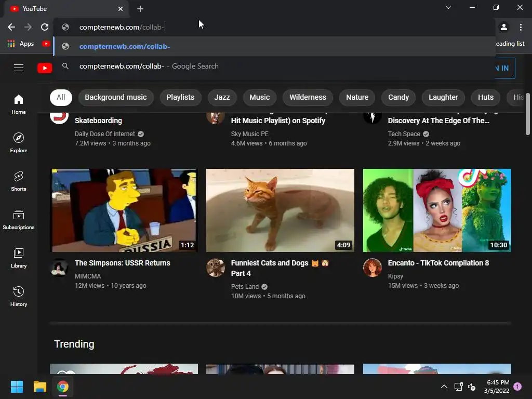The height and width of the screenshot is (399, 532).
Task: Click the Chrome taskbar icon
Action: (63, 387)
